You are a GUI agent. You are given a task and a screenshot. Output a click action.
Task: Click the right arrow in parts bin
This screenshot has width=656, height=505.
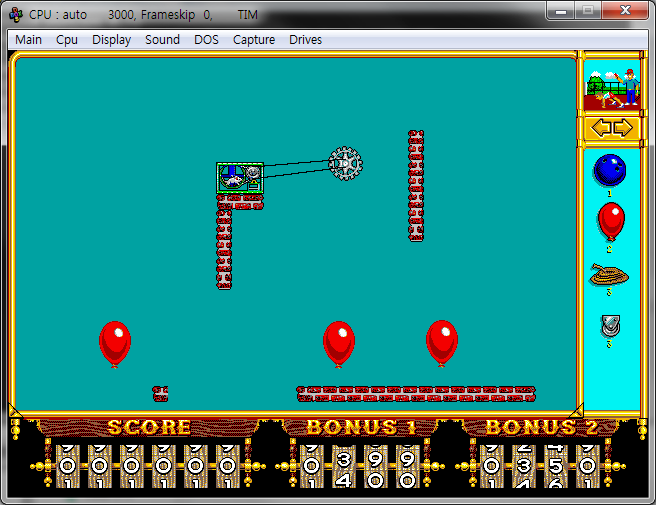coord(623,128)
